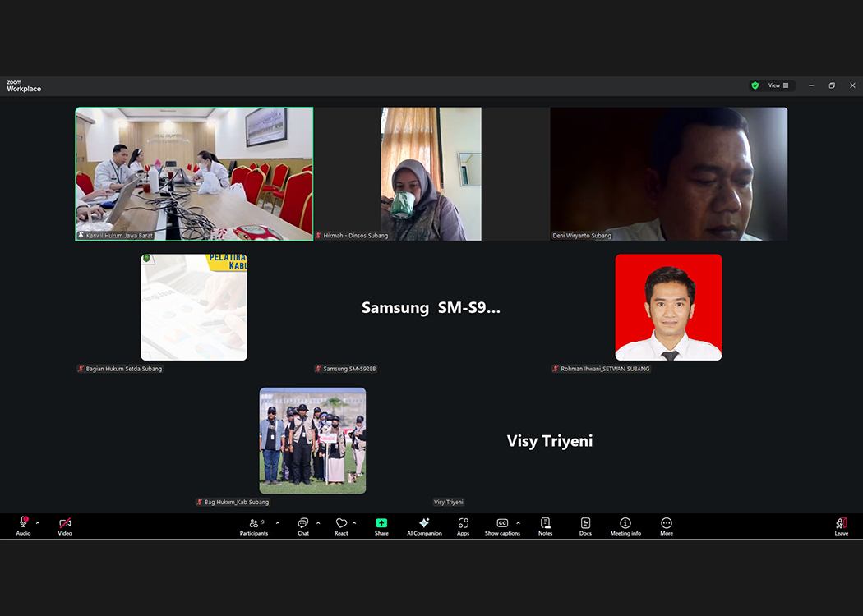The width and height of the screenshot is (863, 616).
Task: Open the Chat panel
Action: click(x=302, y=526)
